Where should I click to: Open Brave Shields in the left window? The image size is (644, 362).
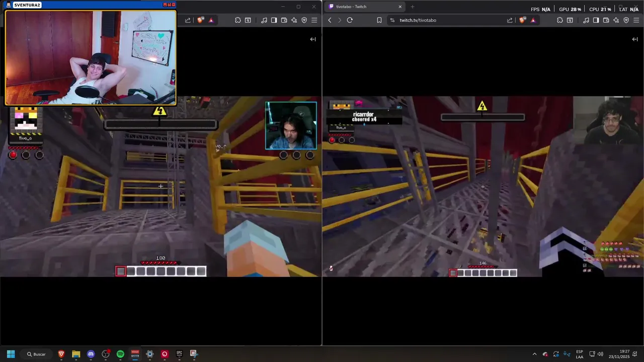coord(200,20)
